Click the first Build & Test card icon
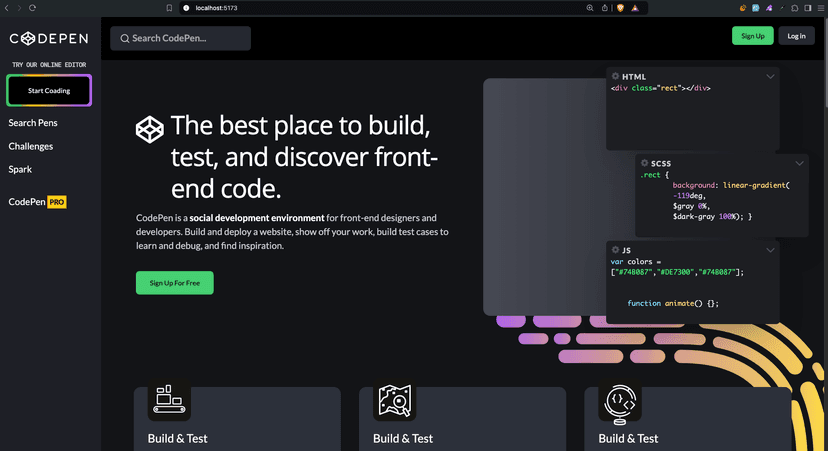Screen dimensions: 828x451 pyautogui.click(x=169, y=400)
